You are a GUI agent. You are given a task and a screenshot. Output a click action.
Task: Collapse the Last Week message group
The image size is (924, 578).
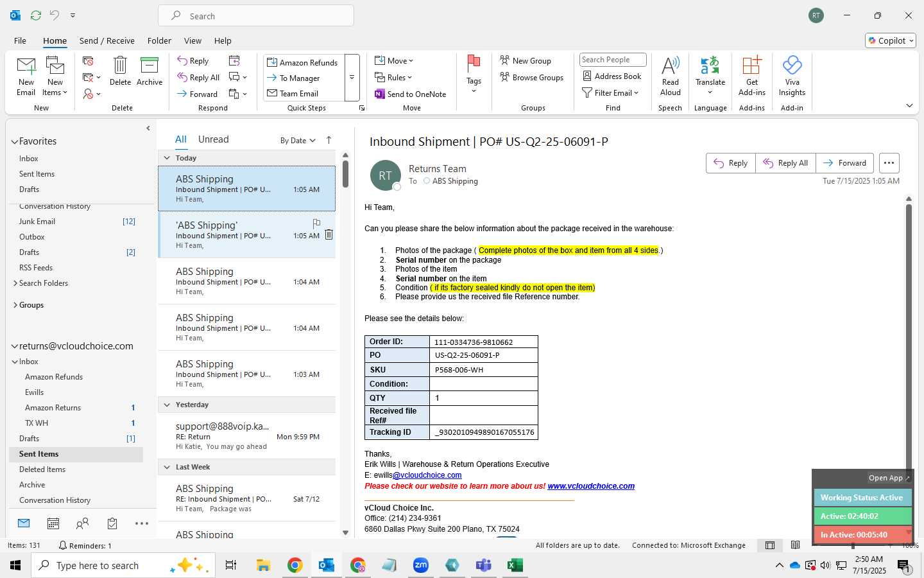pos(167,467)
